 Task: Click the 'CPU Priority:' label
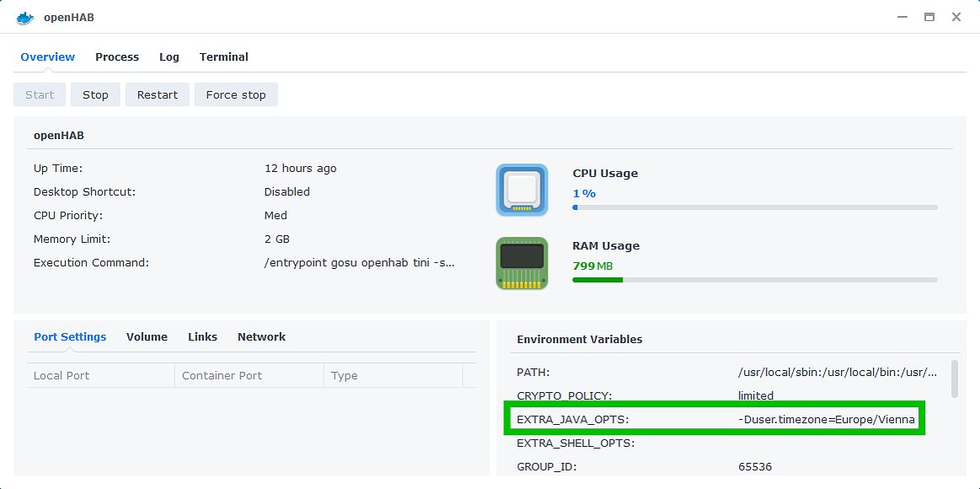[68, 216]
